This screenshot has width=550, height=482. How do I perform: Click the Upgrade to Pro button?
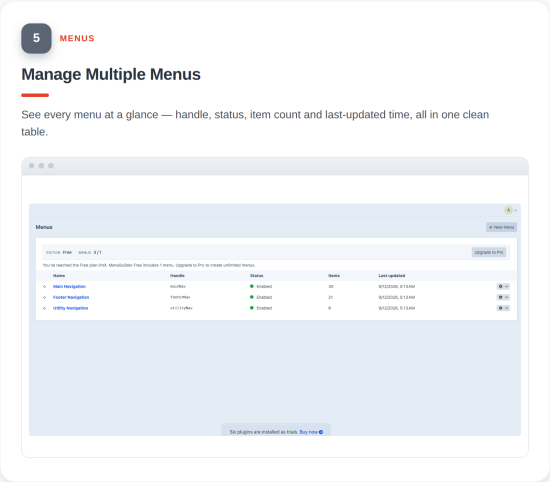pos(489,252)
